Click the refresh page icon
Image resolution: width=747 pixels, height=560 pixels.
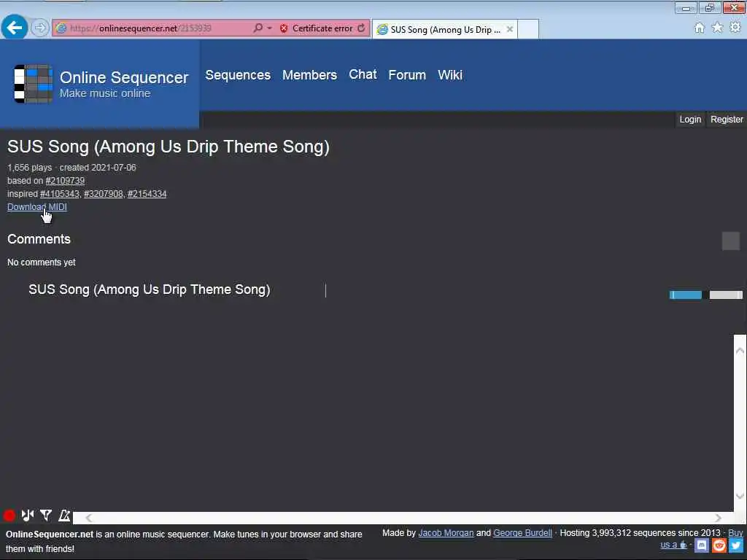[361, 28]
